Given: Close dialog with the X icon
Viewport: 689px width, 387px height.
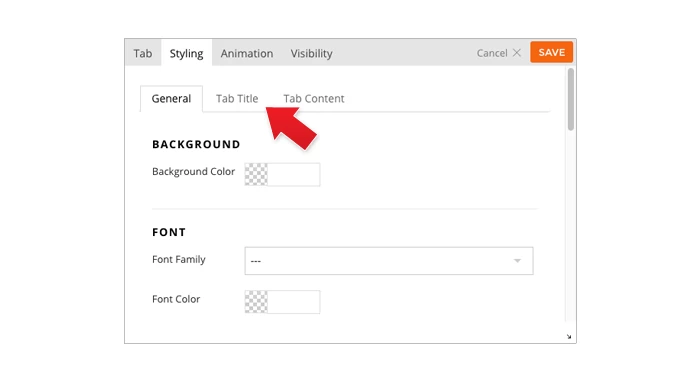Looking at the screenshot, I should coord(517,53).
